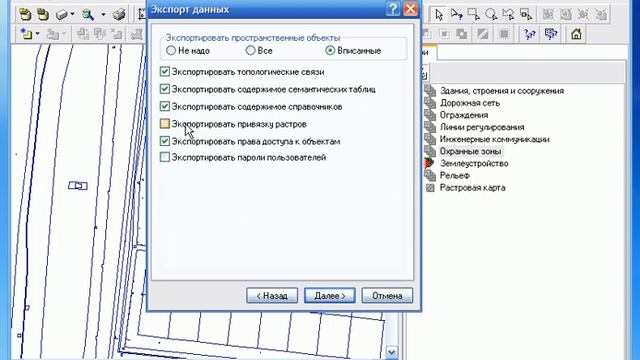Image resolution: width=640 pixels, height=360 pixels.
Task: Click the triple question marks query icon
Action: (x=529, y=34)
